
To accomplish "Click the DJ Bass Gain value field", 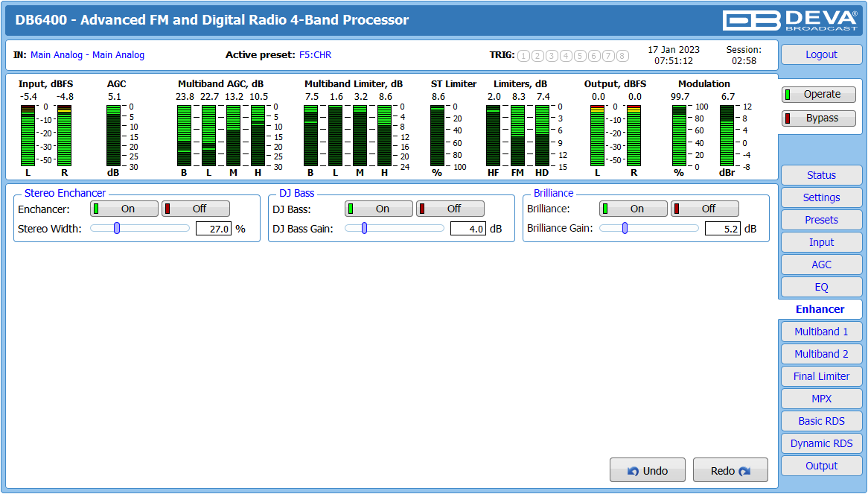I will pyautogui.click(x=468, y=229).
